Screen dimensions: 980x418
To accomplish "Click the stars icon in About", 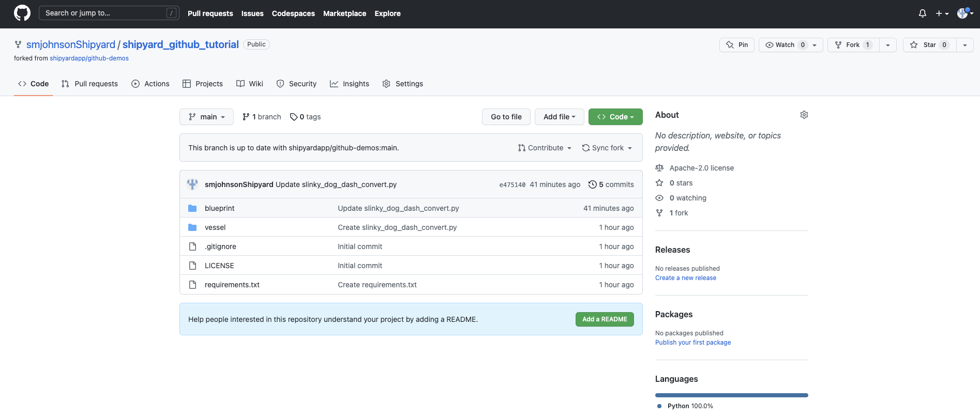I will pyautogui.click(x=659, y=183).
